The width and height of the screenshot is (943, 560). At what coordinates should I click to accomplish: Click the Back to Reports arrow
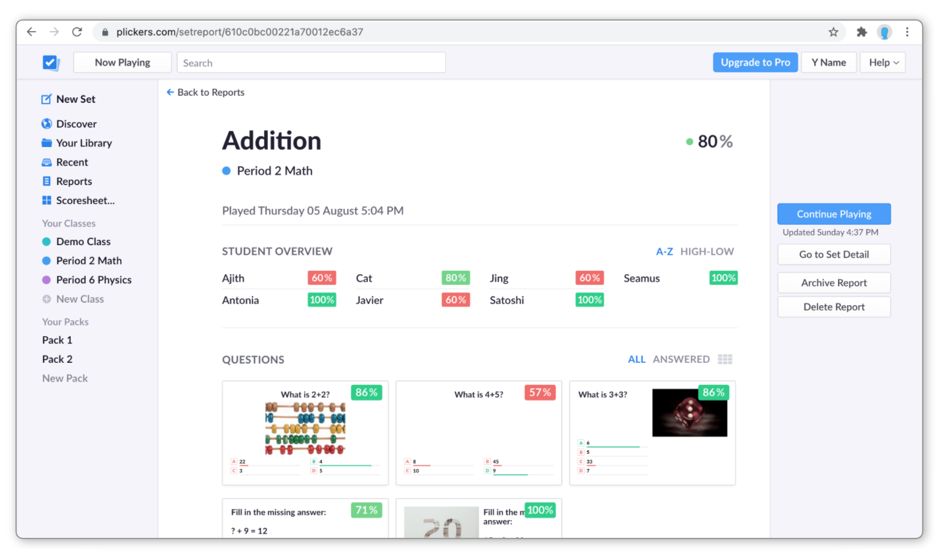coord(170,92)
